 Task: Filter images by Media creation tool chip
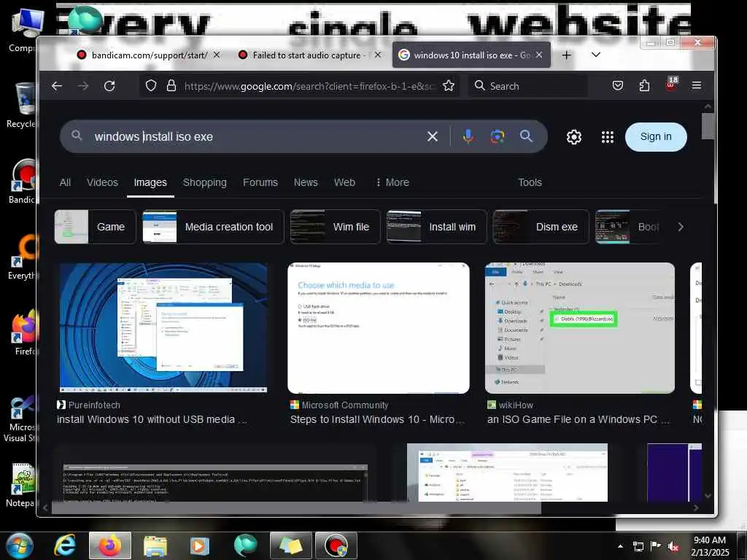tap(213, 227)
